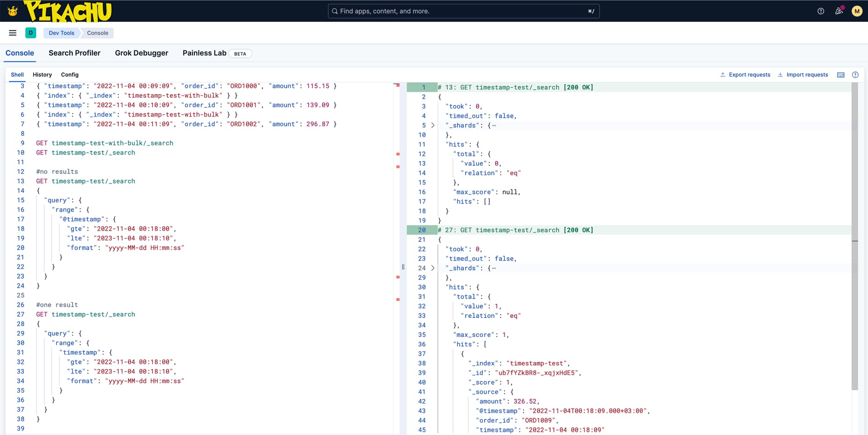
Task: Open the newsfeed notifications icon
Action: click(839, 11)
